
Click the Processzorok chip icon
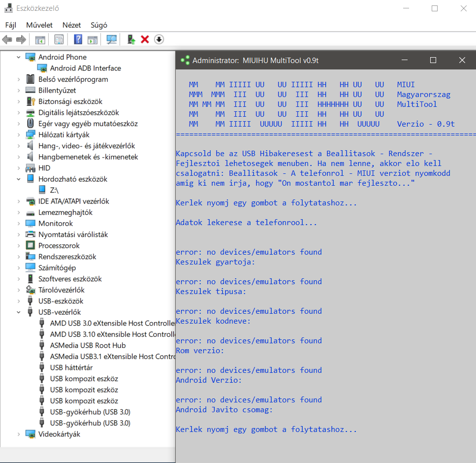31,245
